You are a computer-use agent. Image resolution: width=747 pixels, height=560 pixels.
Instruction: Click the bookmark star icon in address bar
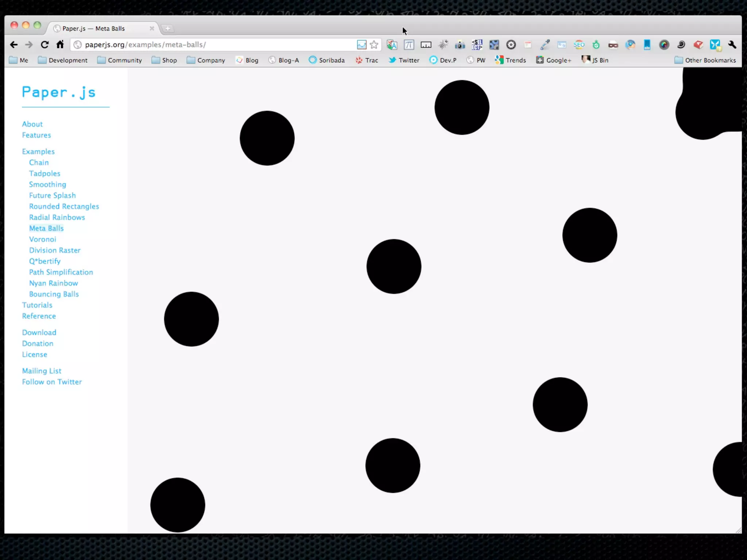(x=374, y=44)
